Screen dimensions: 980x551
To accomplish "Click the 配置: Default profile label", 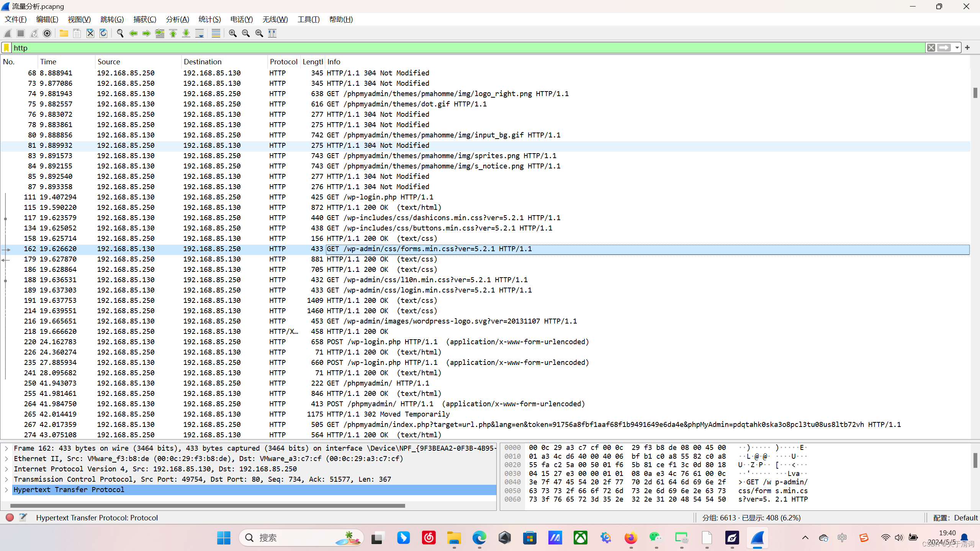I will 955,518.
